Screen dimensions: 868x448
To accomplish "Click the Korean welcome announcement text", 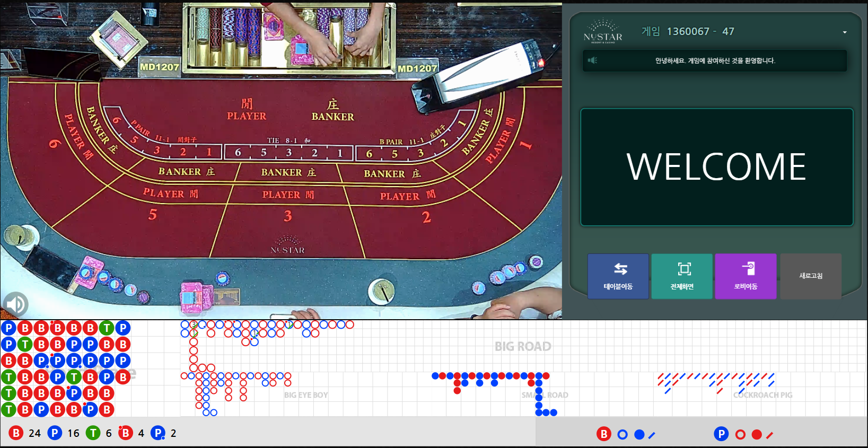I will pos(715,60).
